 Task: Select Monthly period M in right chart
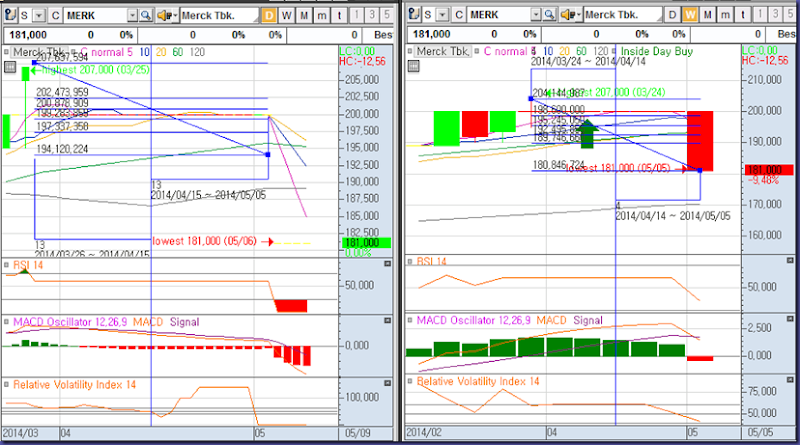[708, 15]
